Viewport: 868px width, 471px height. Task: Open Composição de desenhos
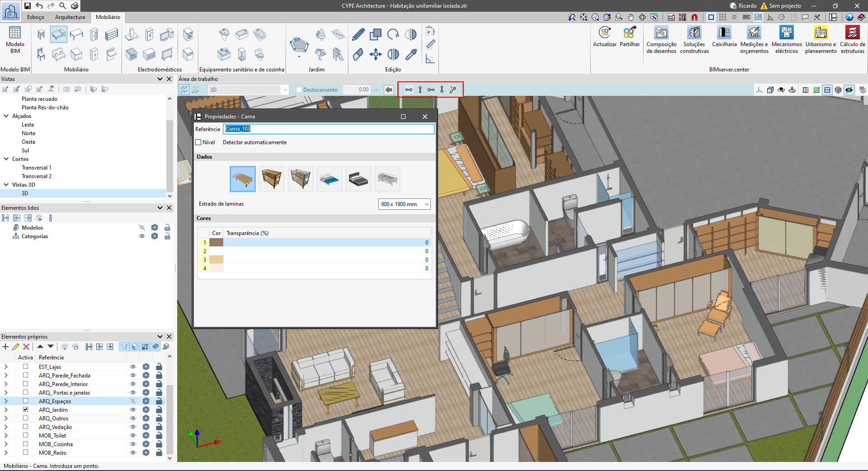point(661,33)
